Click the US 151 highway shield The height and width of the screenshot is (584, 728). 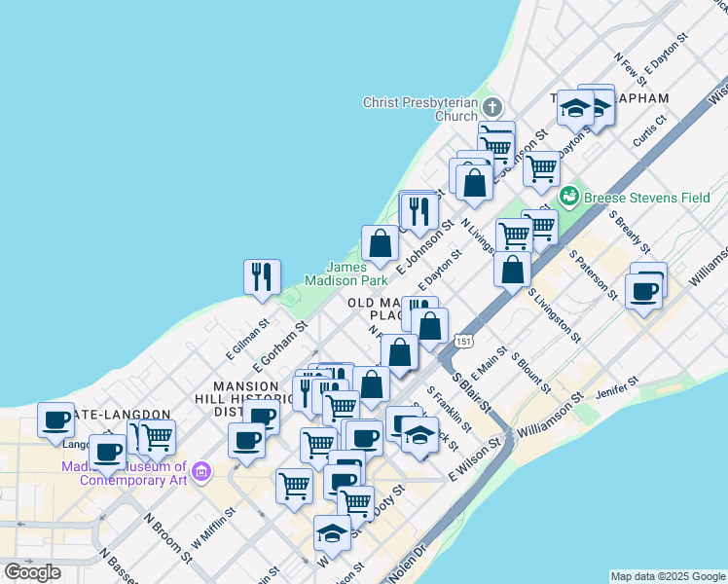463,342
